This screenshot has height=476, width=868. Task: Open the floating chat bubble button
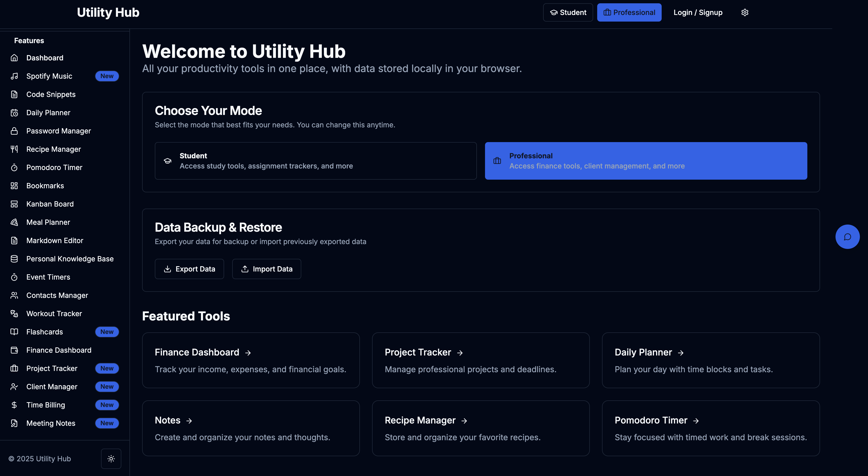[847, 237]
